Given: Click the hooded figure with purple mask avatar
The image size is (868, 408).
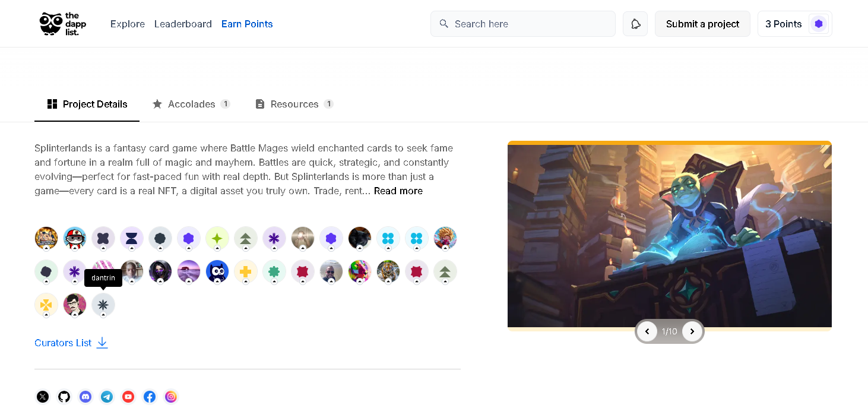Looking at the screenshot, I should tap(160, 271).
